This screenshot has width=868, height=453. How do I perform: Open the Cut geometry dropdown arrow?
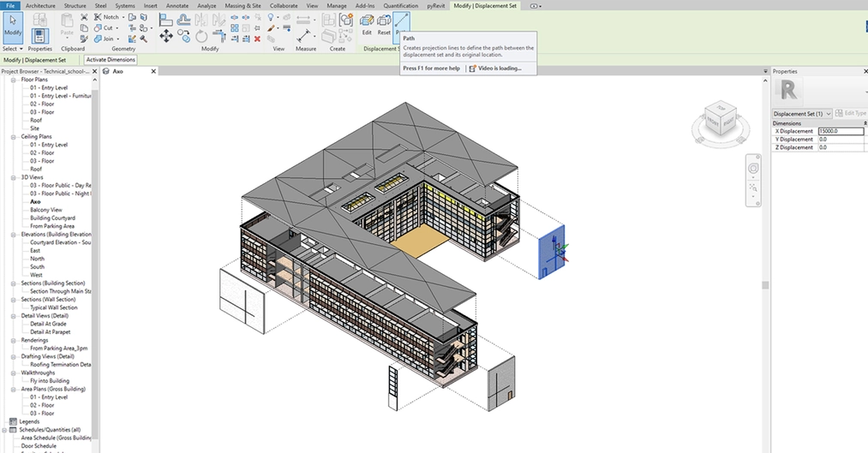coord(117,28)
